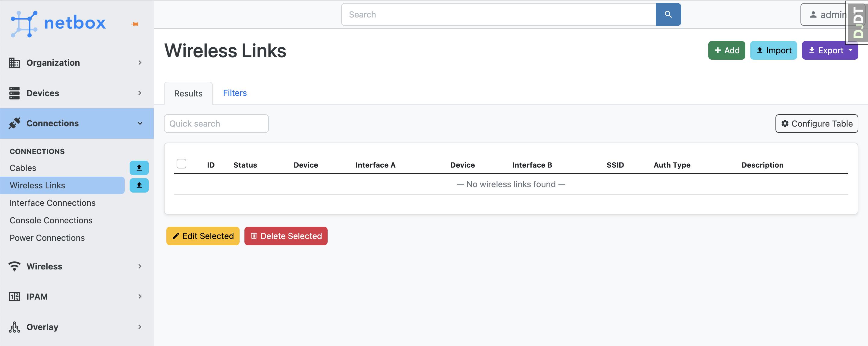The image size is (868, 346).
Task: Click the Organization building icon
Action: coord(14,62)
